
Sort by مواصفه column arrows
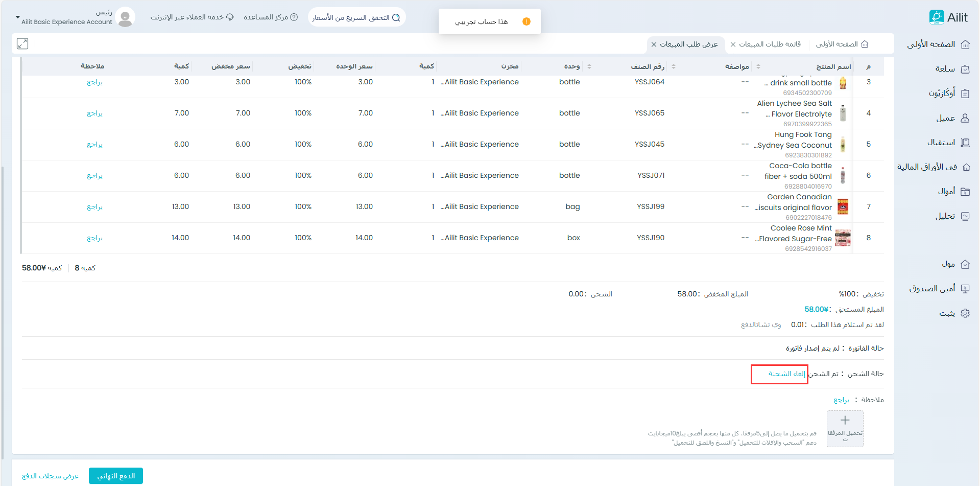coord(758,67)
